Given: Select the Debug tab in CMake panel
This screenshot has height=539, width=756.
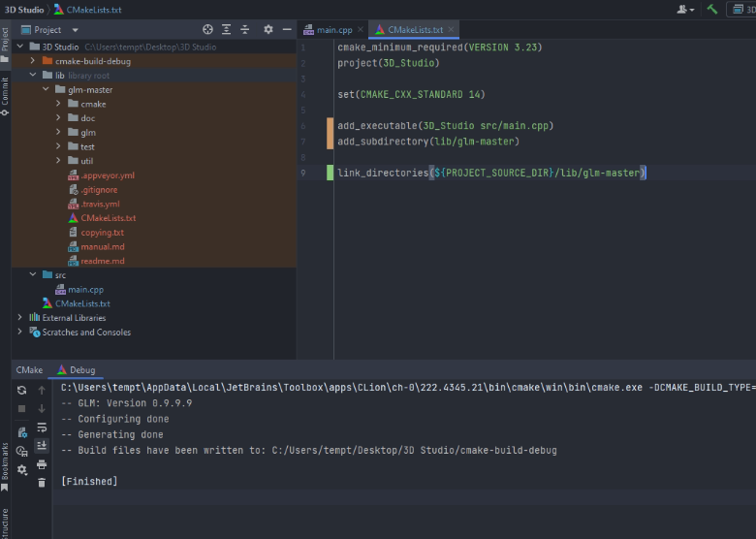Looking at the screenshot, I should [x=77, y=369].
